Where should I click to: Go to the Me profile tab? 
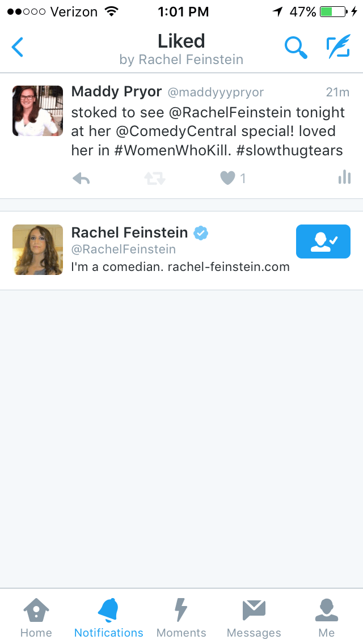(326, 617)
